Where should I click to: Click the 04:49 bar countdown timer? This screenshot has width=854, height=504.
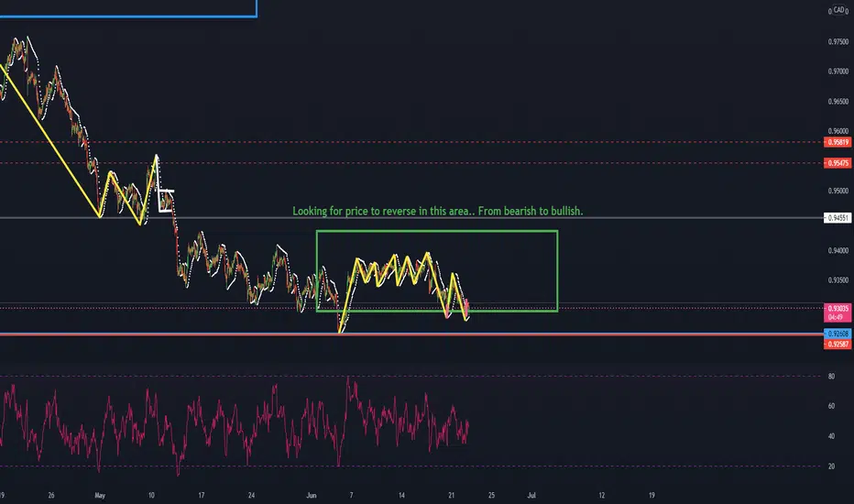838,317
